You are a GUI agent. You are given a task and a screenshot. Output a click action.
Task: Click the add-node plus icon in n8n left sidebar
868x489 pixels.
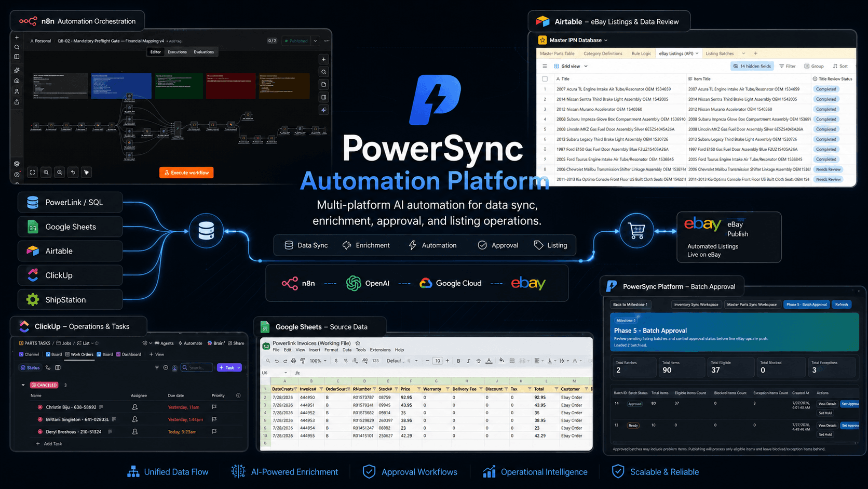[x=17, y=37]
